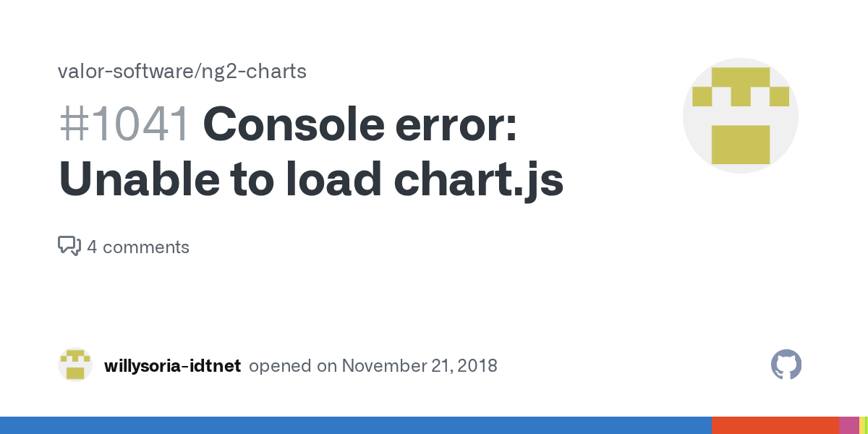Click the orange-red segment of language bar
This screenshot has height=434, width=868.
pos(775,425)
